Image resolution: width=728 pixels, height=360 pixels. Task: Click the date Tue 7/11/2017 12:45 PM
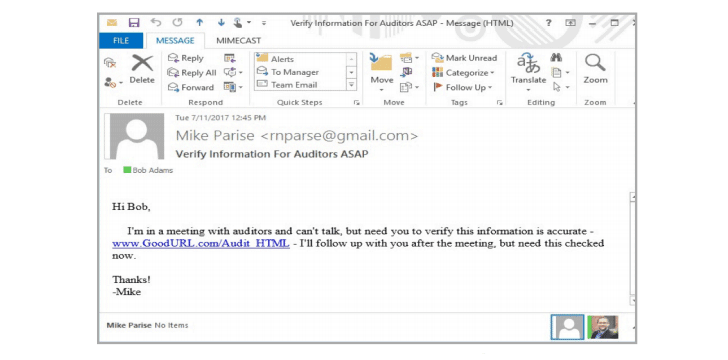click(x=221, y=118)
